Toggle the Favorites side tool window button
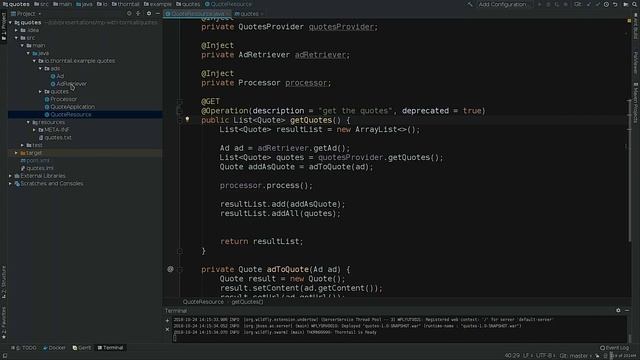Screen dimensions: 640x360 (x=4, y=322)
